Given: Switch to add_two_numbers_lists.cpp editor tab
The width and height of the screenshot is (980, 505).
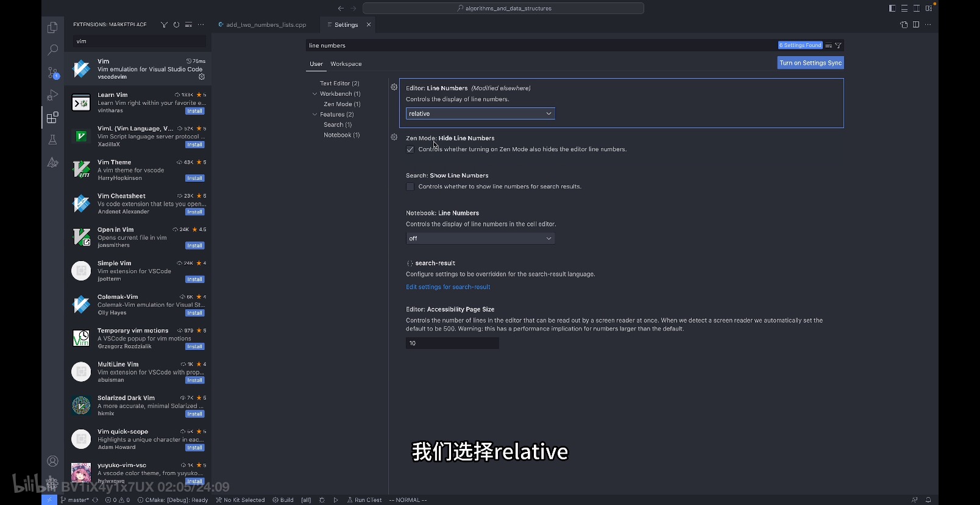Looking at the screenshot, I should [266, 25].
